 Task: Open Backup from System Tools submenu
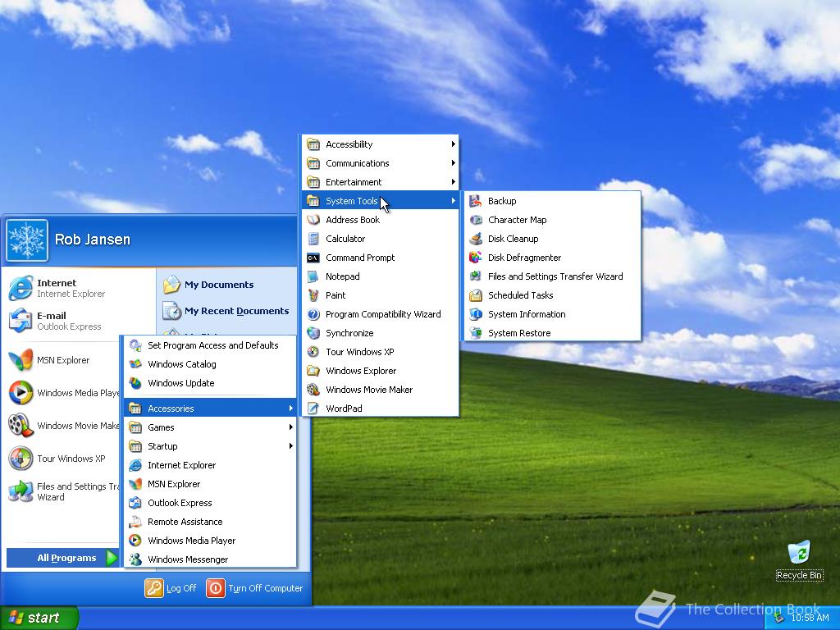(x=552, y=201)
